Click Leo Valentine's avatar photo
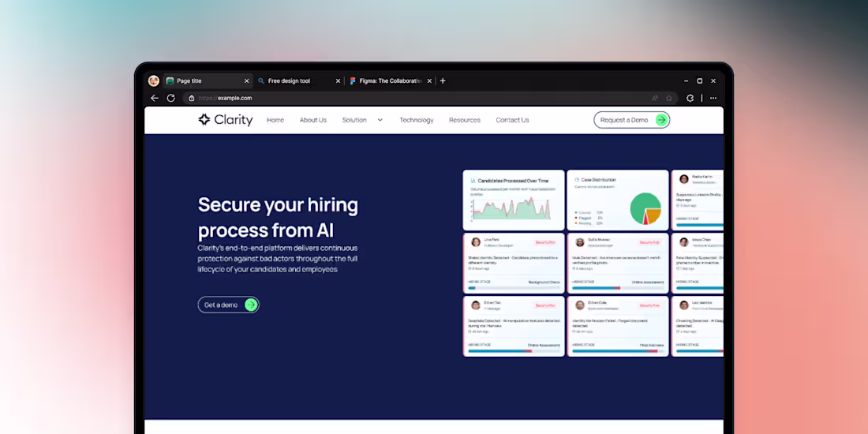The height and width of the screenshot is (434, 868). point(683,305)
